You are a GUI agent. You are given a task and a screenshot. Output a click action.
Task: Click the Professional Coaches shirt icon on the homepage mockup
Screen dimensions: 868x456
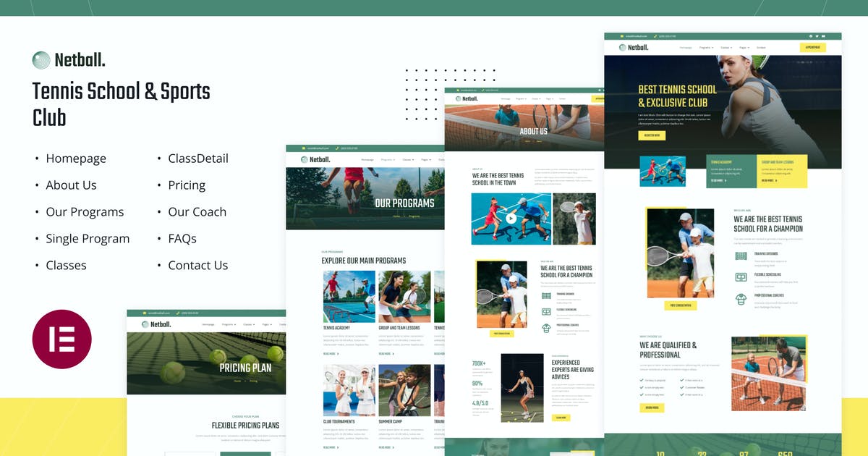pos(741,299)
